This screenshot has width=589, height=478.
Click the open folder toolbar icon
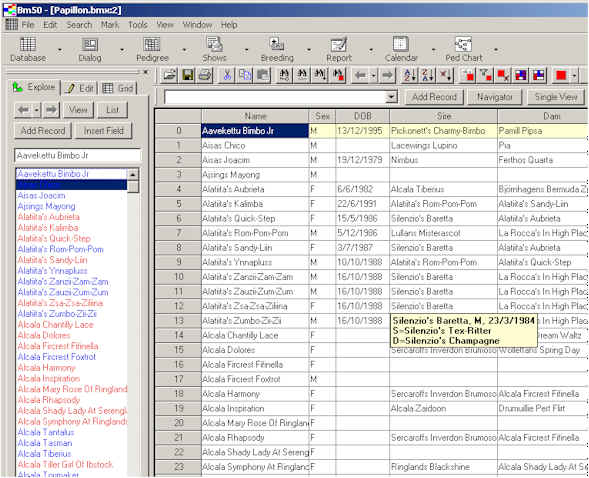click(x=169, y=75)
